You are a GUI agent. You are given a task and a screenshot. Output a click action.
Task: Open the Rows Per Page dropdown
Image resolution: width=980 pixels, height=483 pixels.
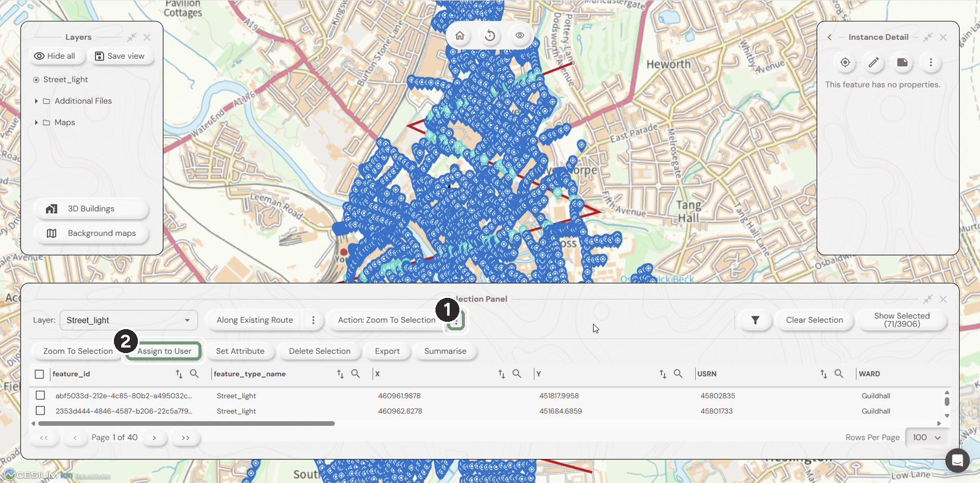927,438
